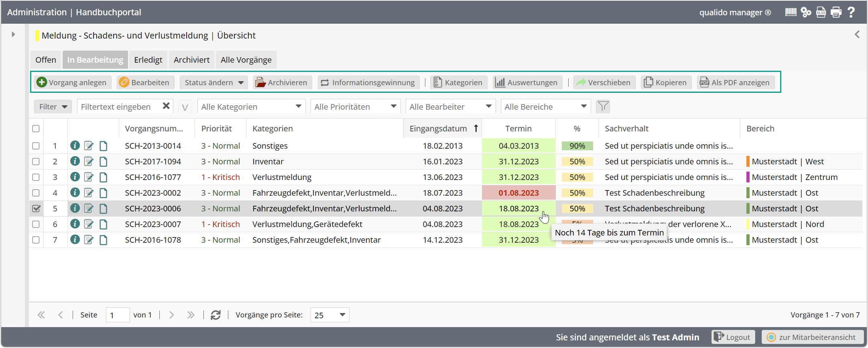The width and height of the screenshot is (868, 348).
Task: Click the Archivieren button
Action: coord(283,82)
